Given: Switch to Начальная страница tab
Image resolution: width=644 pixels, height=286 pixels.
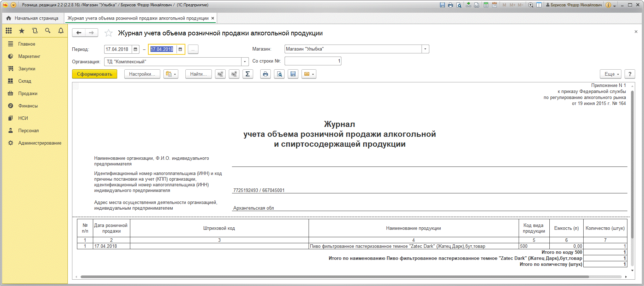Looking at the screenshot, I should point(33,18).
